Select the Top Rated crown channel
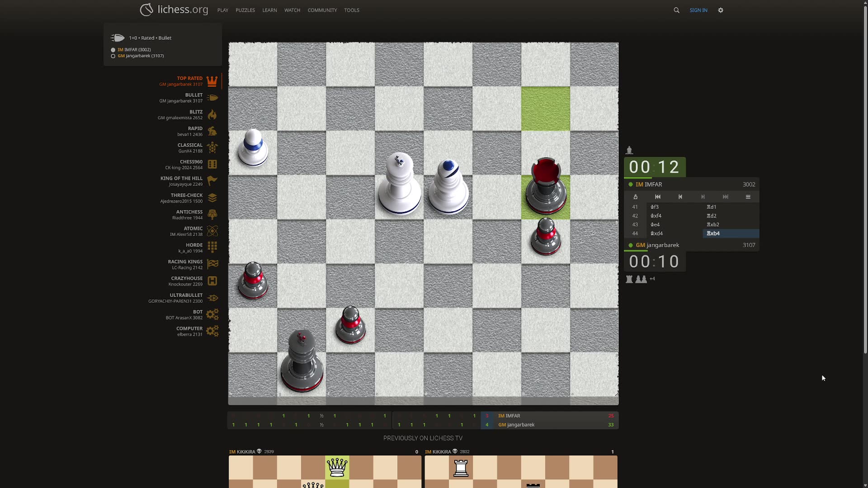This screenshot has height=488, width=868. pos(212,81)
